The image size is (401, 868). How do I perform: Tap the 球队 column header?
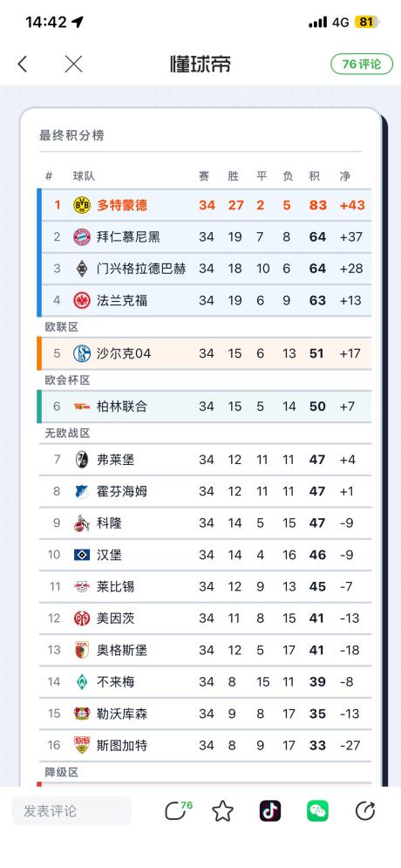pyautogui.click(x=84, y=176)
